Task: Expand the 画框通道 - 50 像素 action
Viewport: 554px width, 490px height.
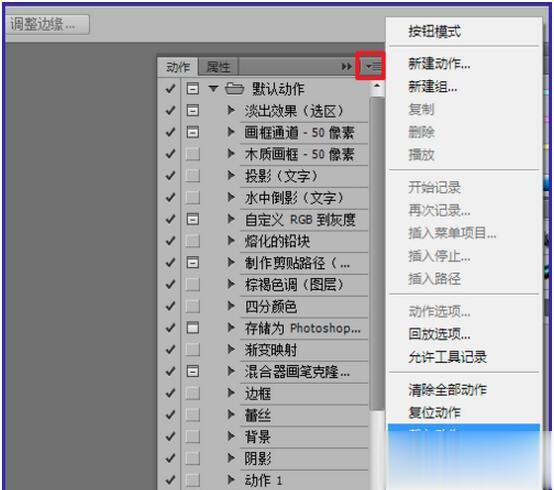Action: 231,132
